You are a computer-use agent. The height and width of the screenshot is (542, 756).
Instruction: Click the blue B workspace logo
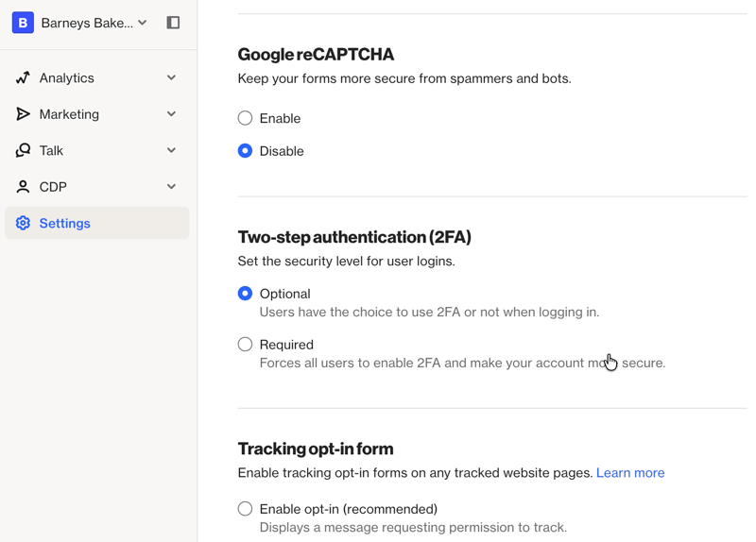tap(23, 23)
